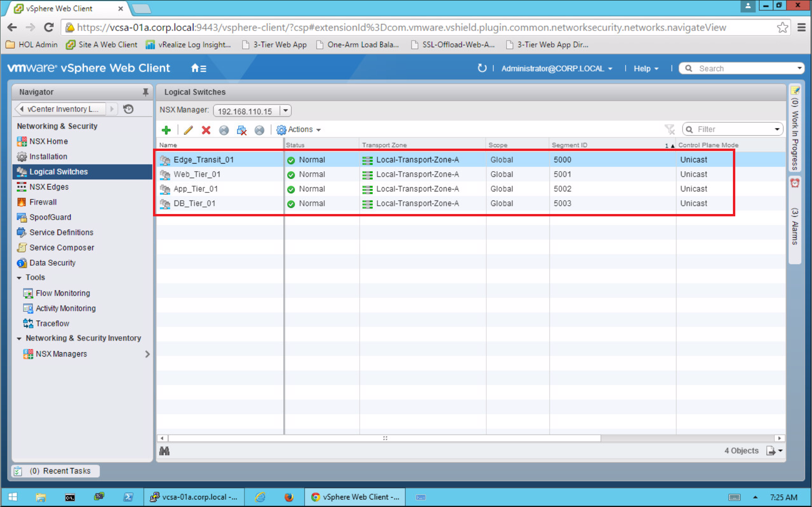Click the clear filter funnel icon

[x=669, y=129]
